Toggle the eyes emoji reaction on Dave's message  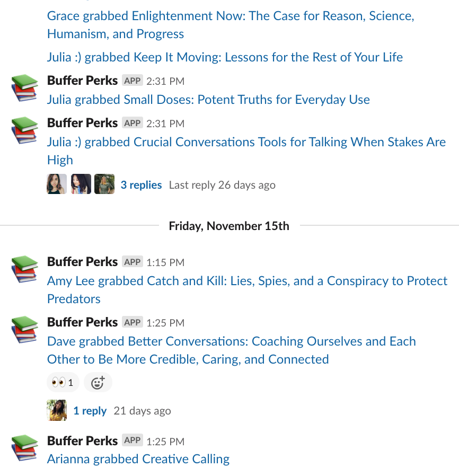[x=63, y=382]
